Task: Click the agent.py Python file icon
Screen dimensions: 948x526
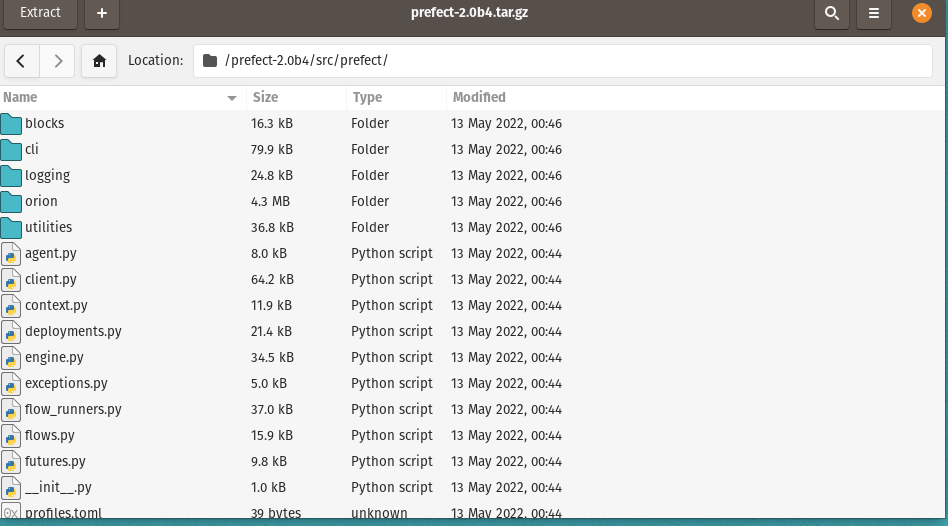Action: point(11,254)
